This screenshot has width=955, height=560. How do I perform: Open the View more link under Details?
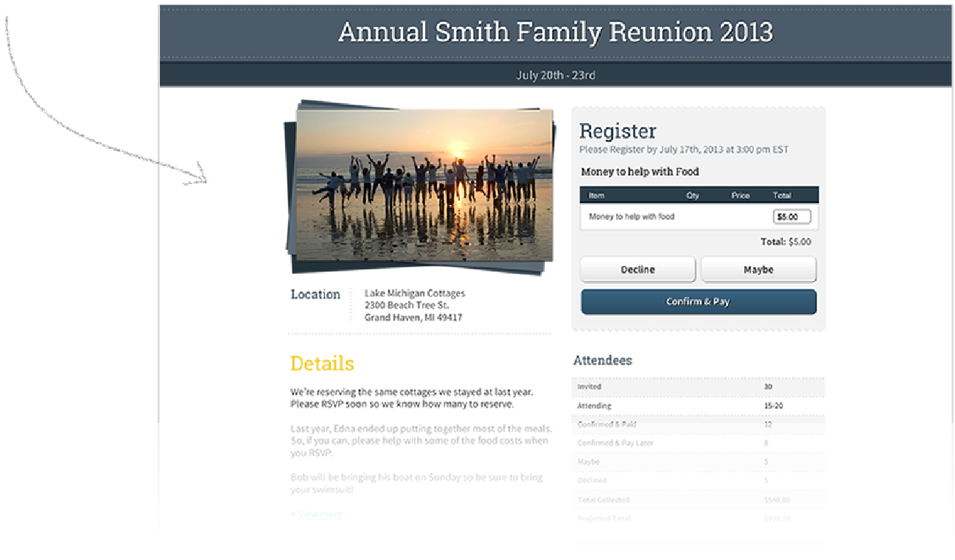point(319,514)
